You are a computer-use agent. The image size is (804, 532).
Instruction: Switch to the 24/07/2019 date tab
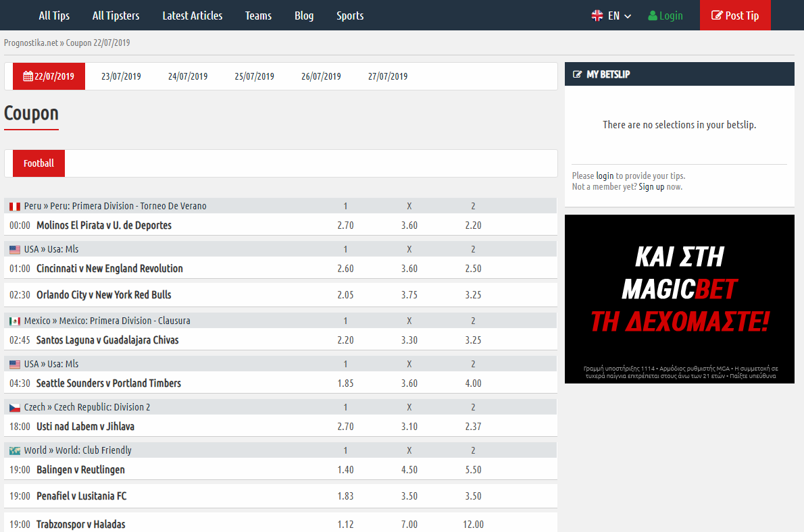click(x=188, y=76)
